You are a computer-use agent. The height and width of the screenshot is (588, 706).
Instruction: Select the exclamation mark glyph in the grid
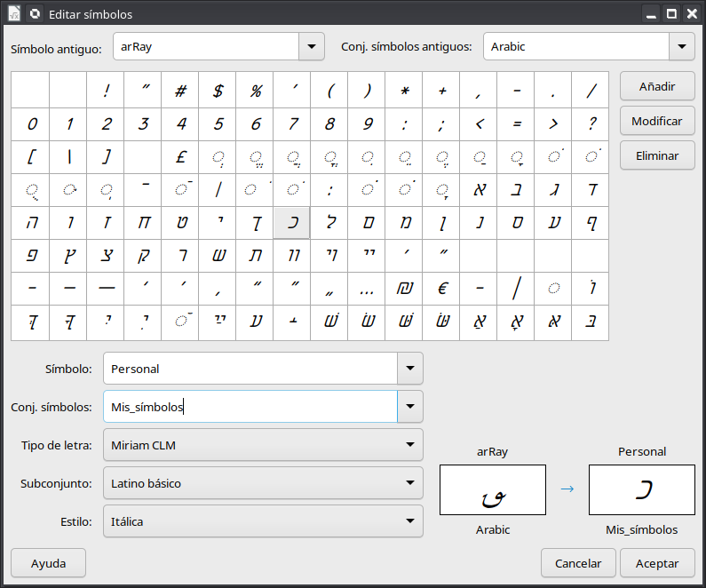(x=106, y=90)
